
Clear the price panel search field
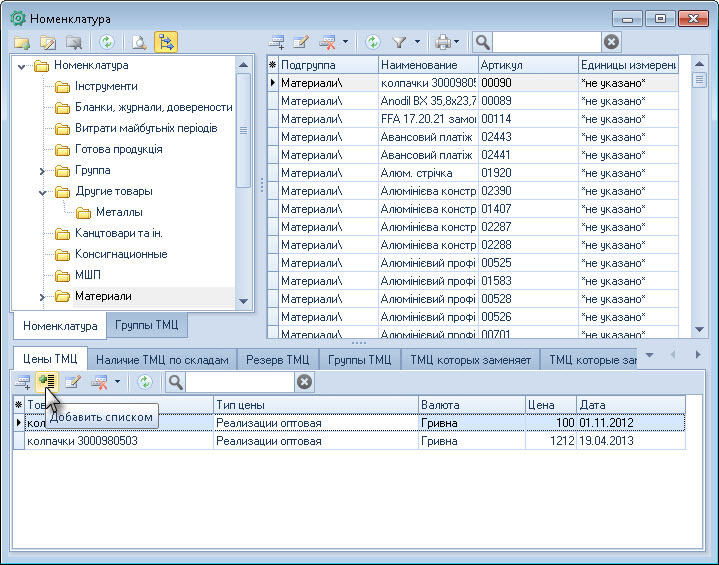click(304, 382)
